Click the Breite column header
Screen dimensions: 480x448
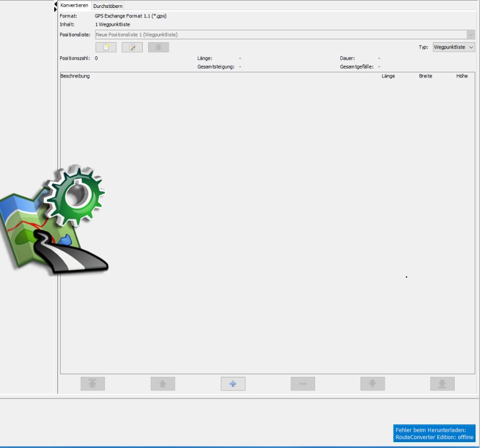tap(425, 76)
